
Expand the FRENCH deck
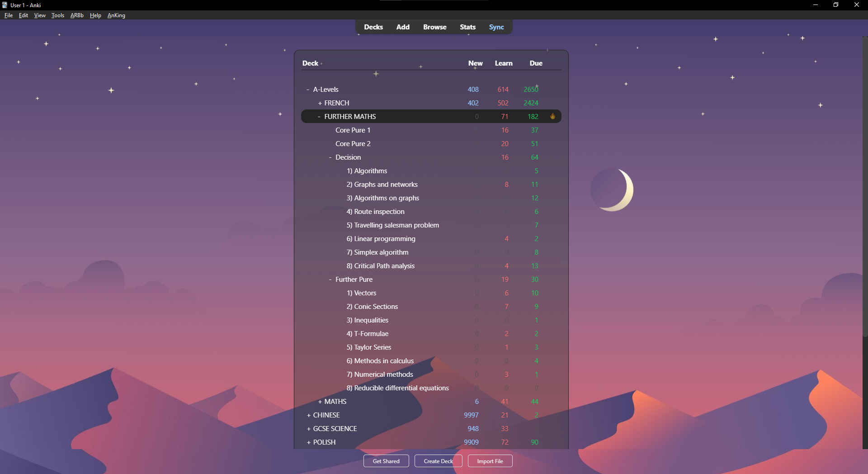point(320,103)
